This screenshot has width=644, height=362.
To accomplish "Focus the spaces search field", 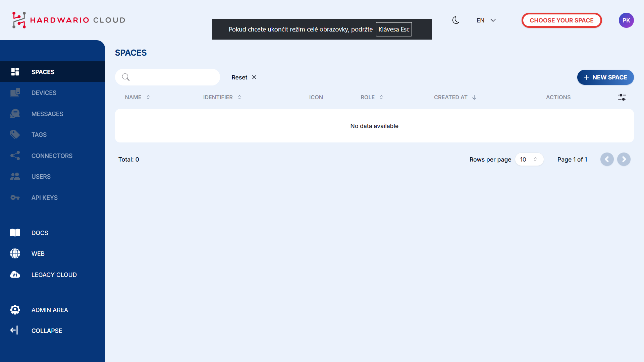I will click(x=167, y=77).
